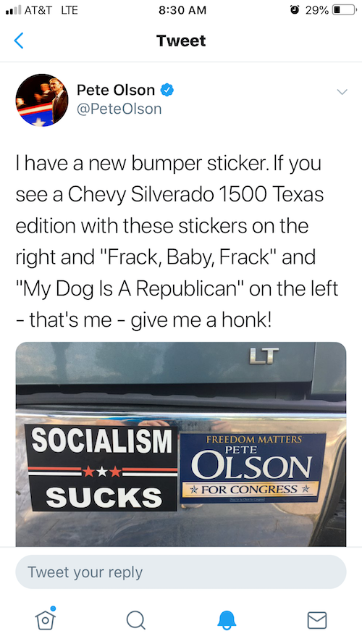Tap the cellular signal bars
Image resolution: width=362 pixels, height=644 pixels.
point(13,10)
